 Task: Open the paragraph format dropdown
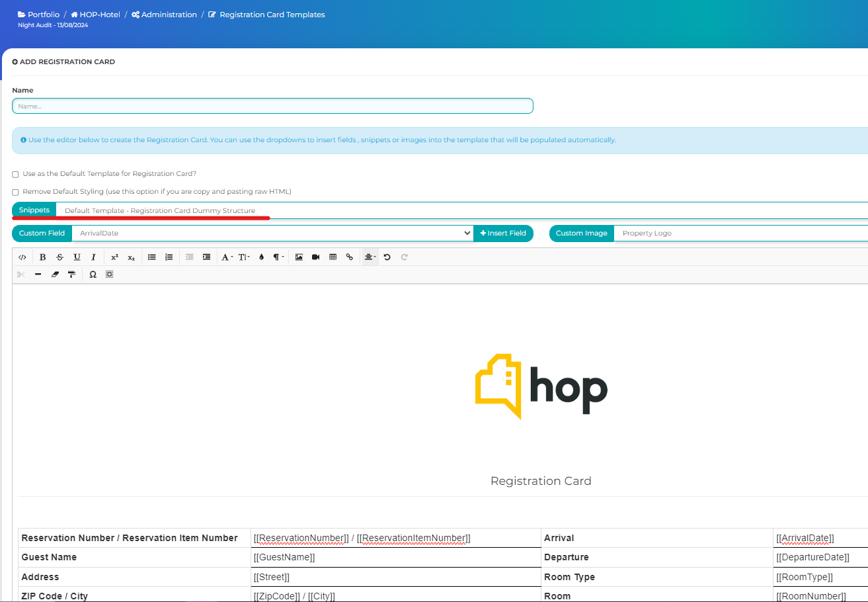pyautogui.click(x=278, y=257)
